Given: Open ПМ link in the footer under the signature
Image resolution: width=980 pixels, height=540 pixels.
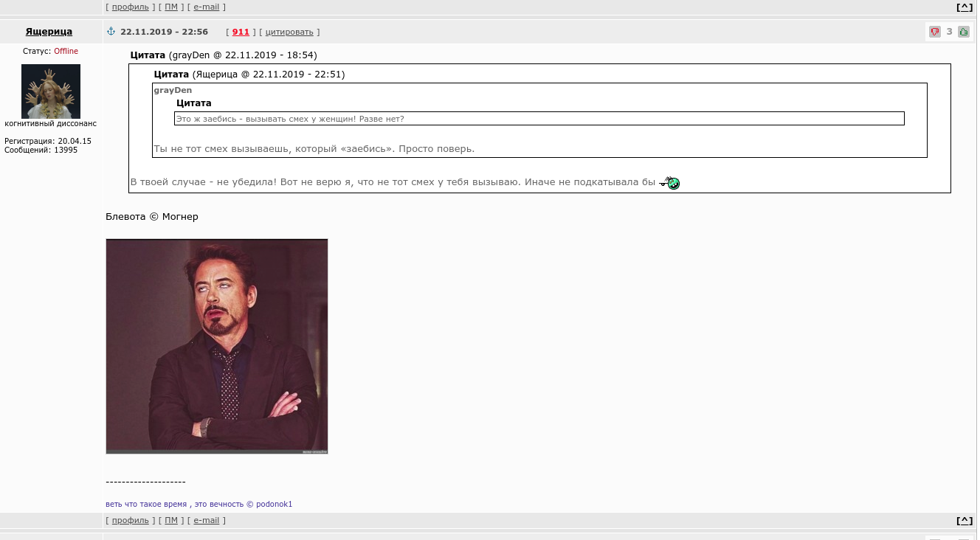Looking at the screenshot, I should tap(171, 520).
